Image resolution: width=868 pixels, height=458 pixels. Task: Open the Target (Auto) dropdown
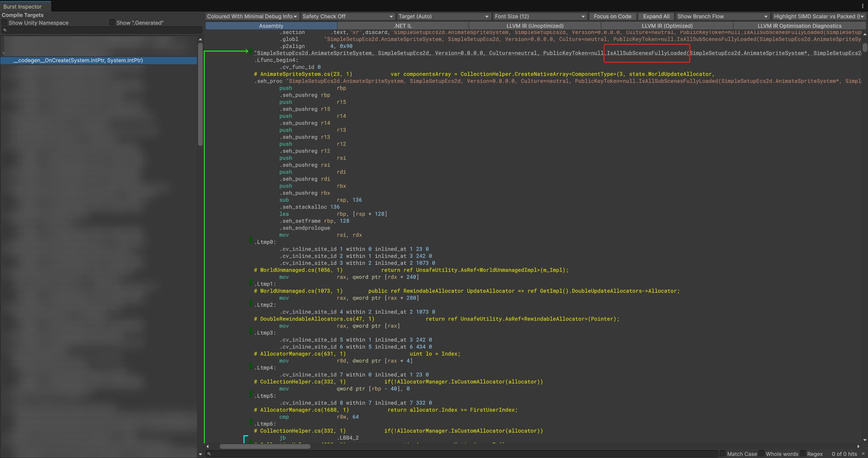pyautogui.click(x=444, y=16)
